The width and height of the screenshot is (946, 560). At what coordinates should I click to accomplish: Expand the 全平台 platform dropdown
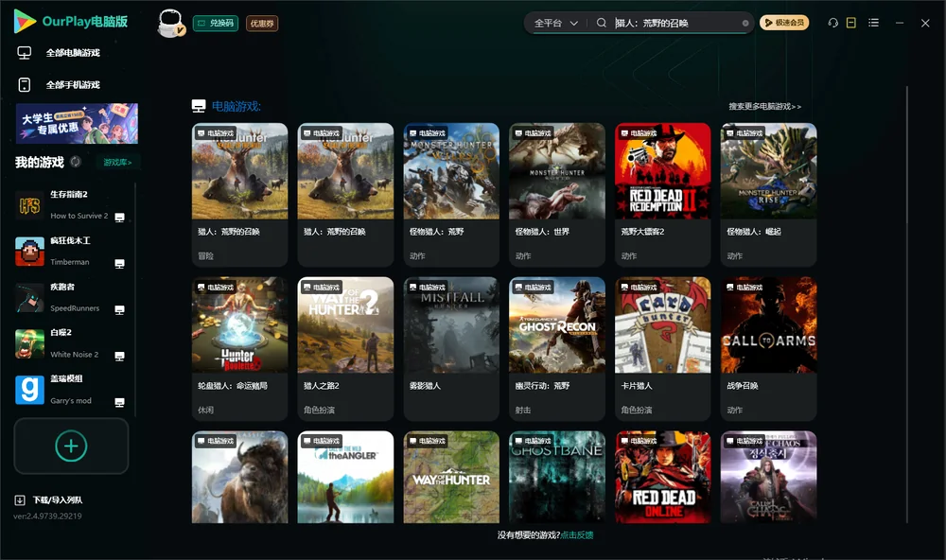pos(555,23)
